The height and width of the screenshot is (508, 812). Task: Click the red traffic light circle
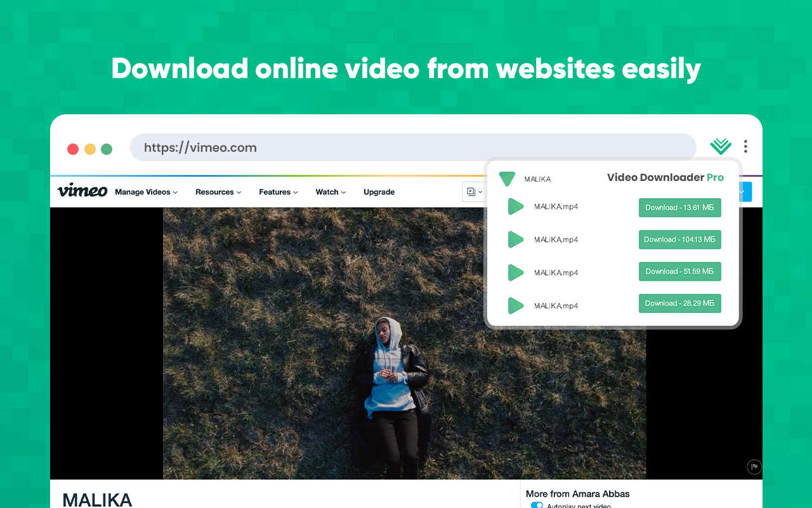coord(73,149)
